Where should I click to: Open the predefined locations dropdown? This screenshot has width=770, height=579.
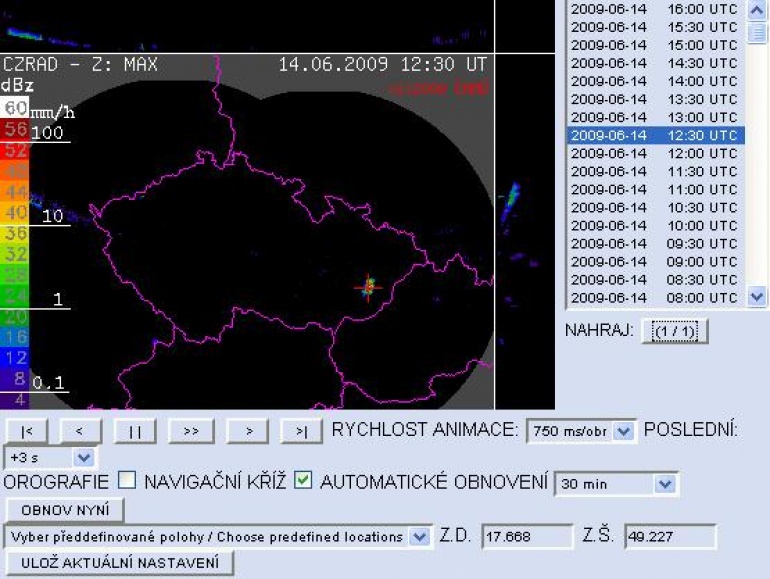218,537
